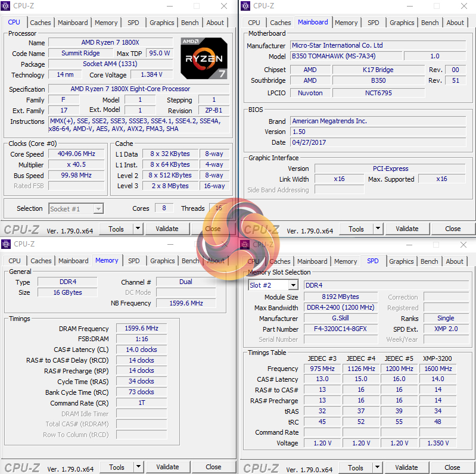
Task: Click the BIOS date 04/27/2017
Action: coord(378,142)
